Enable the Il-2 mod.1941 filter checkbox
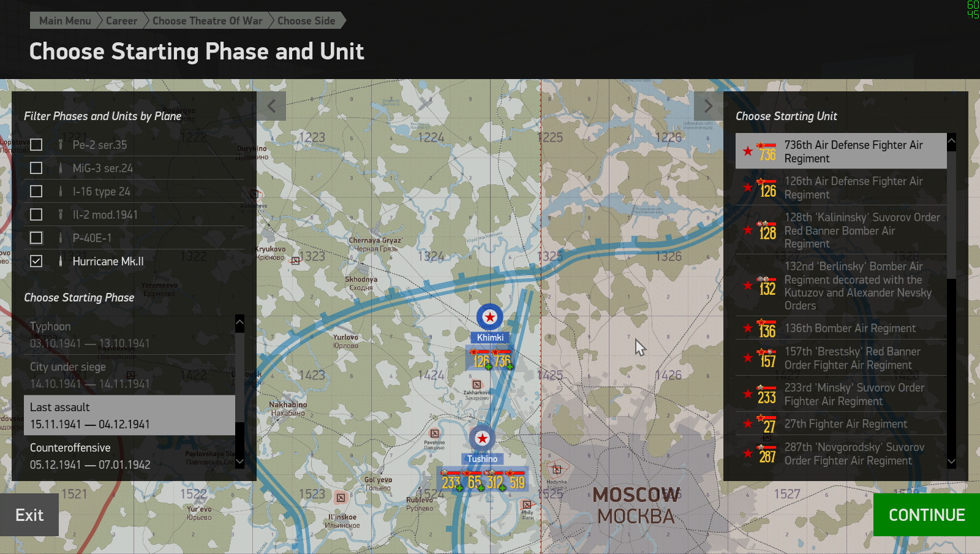The height and width of the screenshot is (554, 980). tap(36, 214)
